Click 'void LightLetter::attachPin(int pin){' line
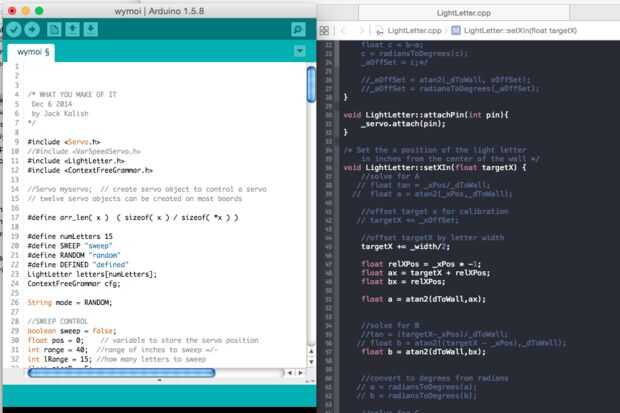Image resolution: width=620 pixels, height=413 pixels. coord(426,115)
